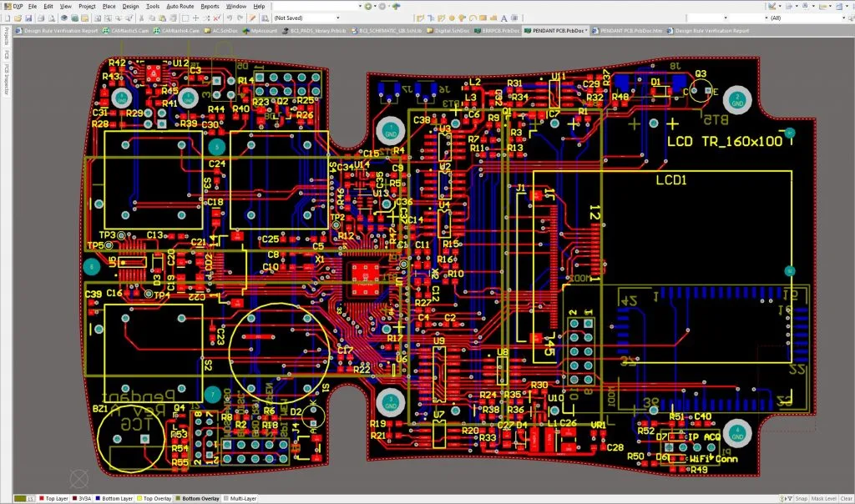Click the 'LCD TR_160x100' board text
Viewport: 855px width, 504px height.
pos(725,142)
